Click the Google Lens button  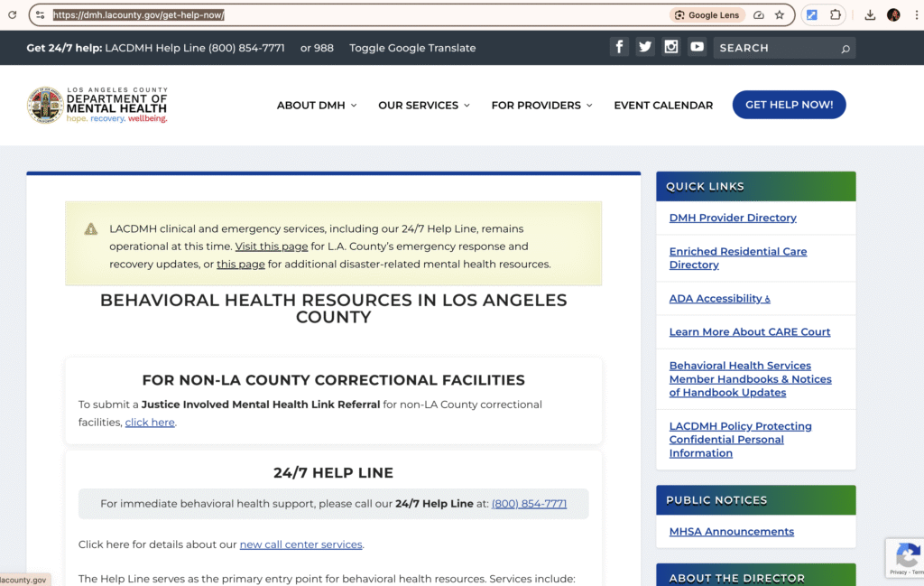(707, 15)
